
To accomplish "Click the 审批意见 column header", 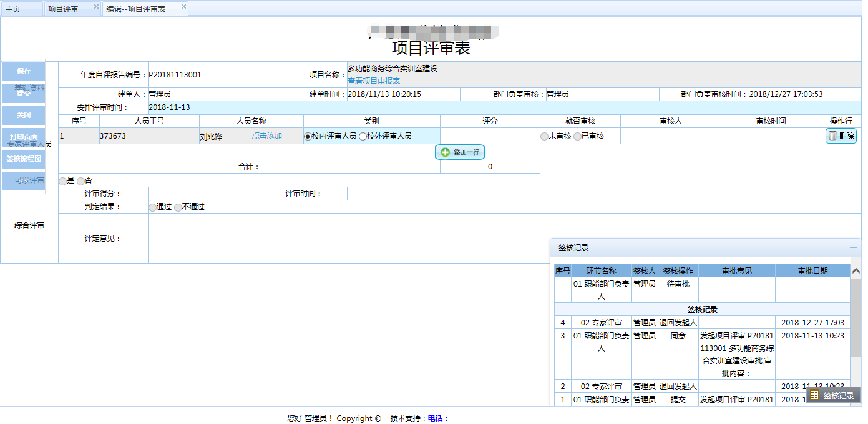I will point(737,271).
